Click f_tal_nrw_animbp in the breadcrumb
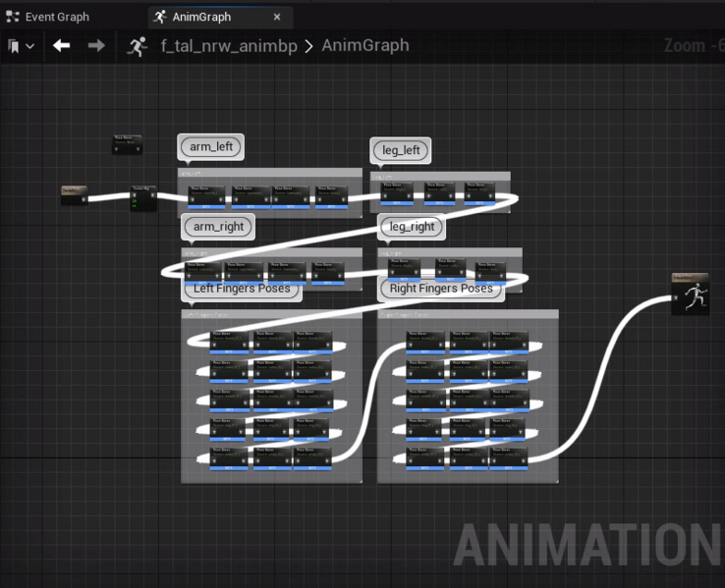This screenshot has height=588, width=725. pyautogui.click(x=230, y=46)
